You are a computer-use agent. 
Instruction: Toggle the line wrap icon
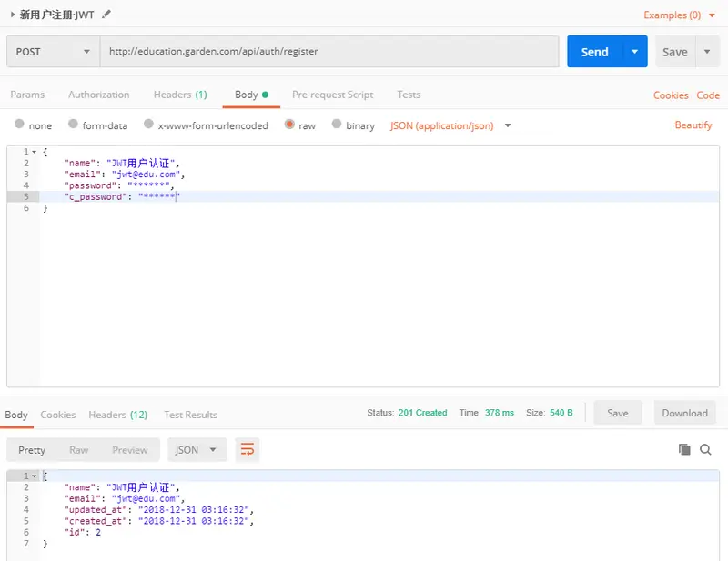click(x=247, y=450)
